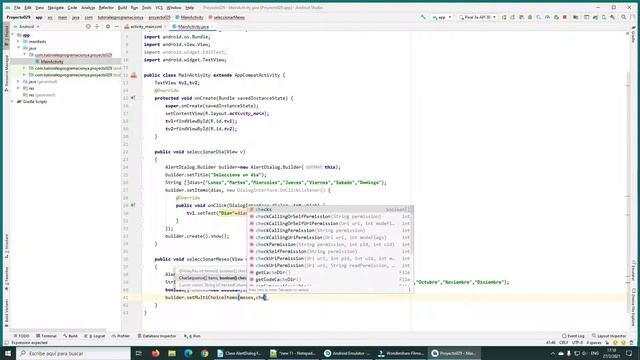Open the Gradle side tab on right edge
This screenshot has height=360, width=640.
pos(633,35)
